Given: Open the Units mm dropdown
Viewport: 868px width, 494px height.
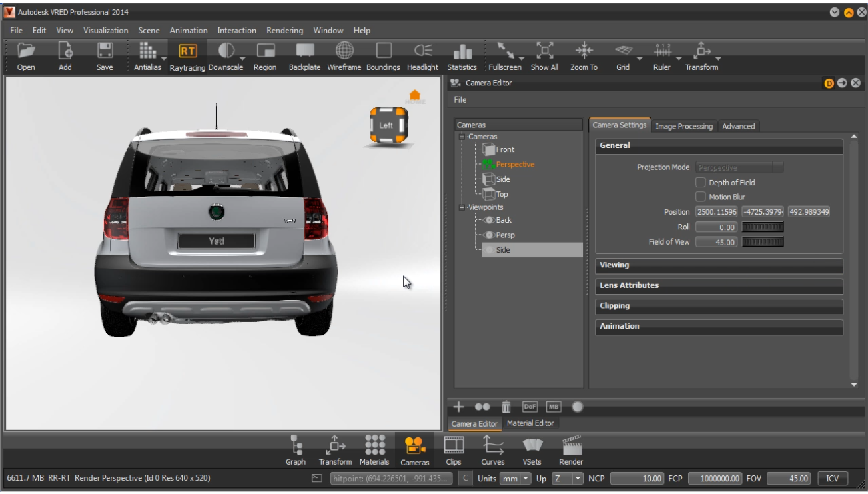Looking at the screenshot, I should 516,478.
